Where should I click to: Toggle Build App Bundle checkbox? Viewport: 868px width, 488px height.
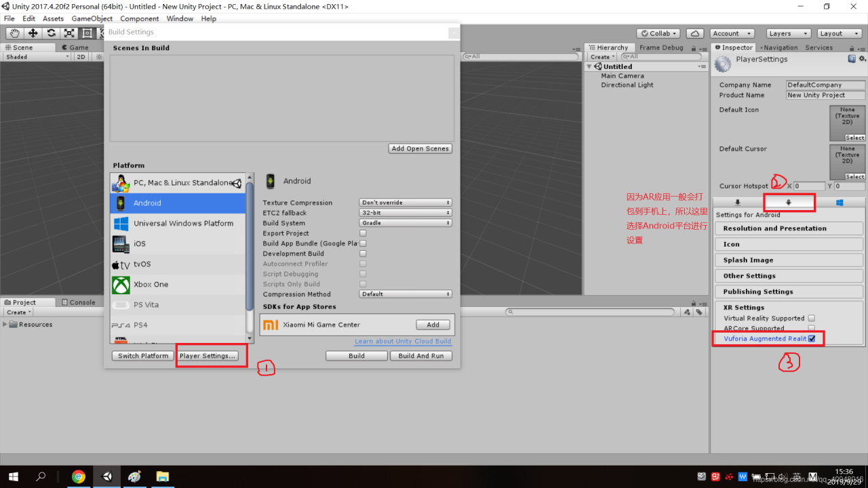(363, 243)
